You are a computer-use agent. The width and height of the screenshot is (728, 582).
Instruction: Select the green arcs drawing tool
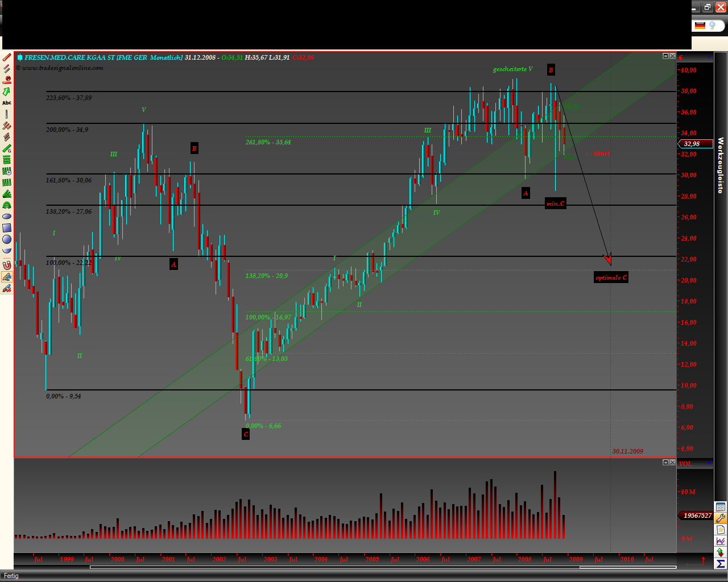pyautogui.click(x=7, y=205)
